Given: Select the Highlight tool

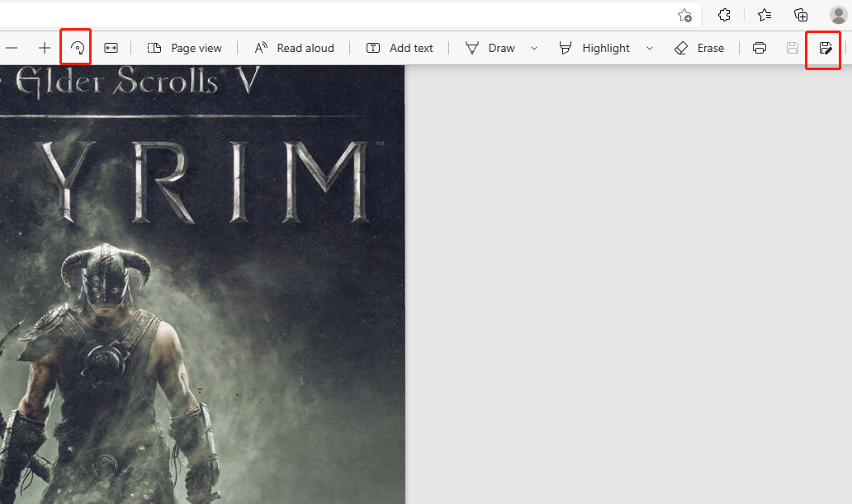Looking at the screenshot, I should [x=594, y=48].
